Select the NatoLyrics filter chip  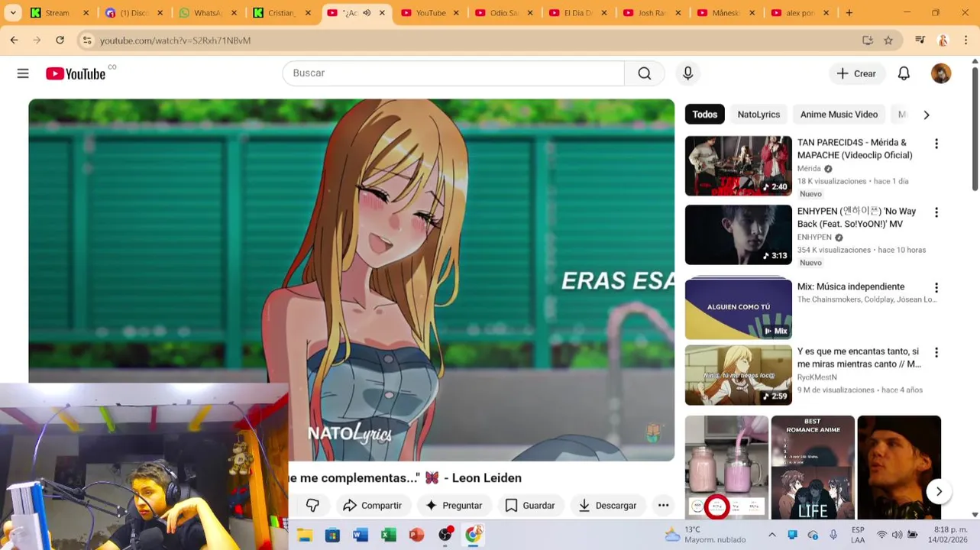tap(758, 115)
